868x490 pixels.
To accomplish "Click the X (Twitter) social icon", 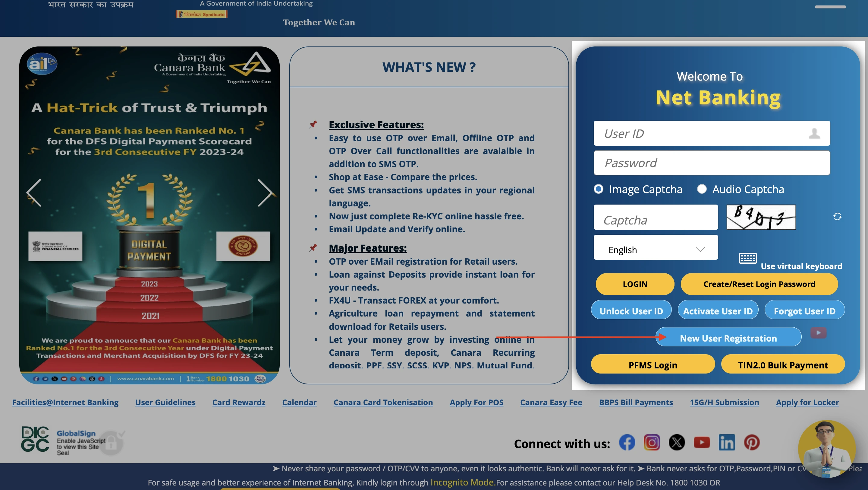I will click(x=677, y=442).
